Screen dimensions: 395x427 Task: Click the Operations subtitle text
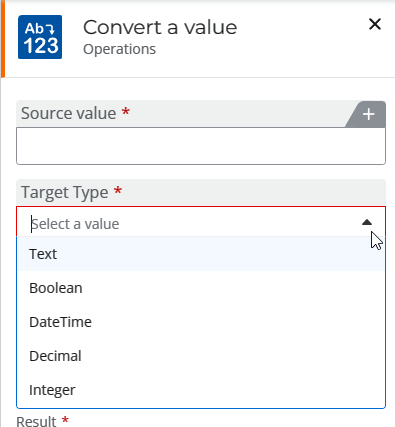pyautogui.click(x=119, y=49)
